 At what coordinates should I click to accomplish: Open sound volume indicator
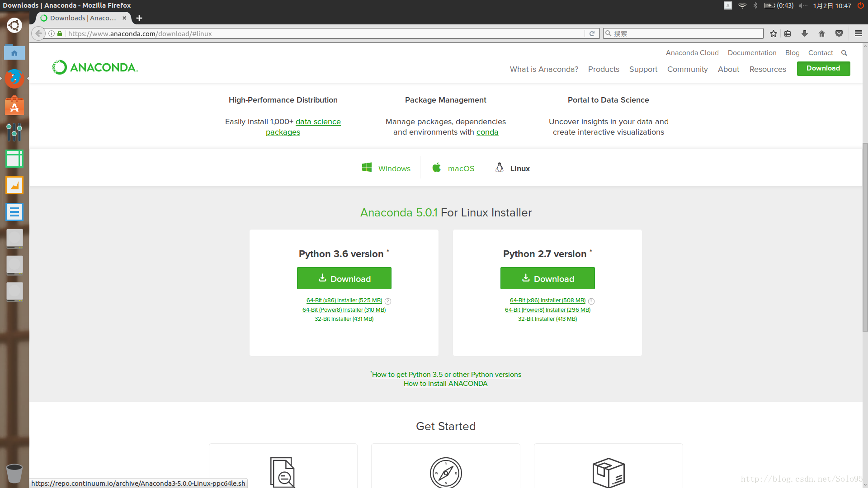pyautogui.click(x=802, y=5)
